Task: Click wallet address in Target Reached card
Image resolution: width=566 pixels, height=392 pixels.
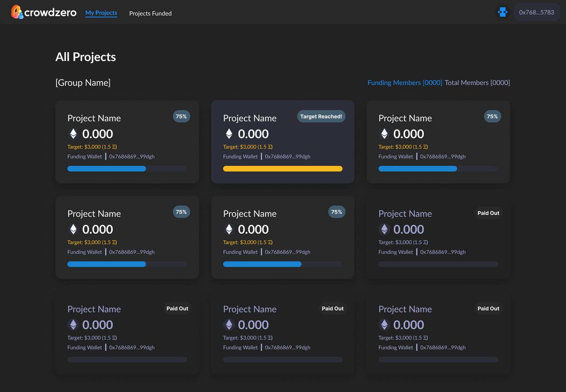Action: 287,157
